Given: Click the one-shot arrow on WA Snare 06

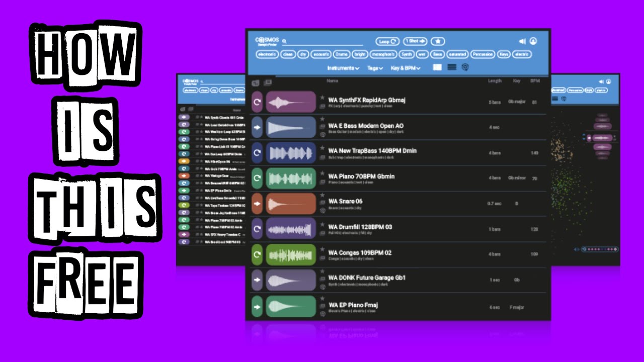Looking at the screenshot, I should tap(257, 204).
